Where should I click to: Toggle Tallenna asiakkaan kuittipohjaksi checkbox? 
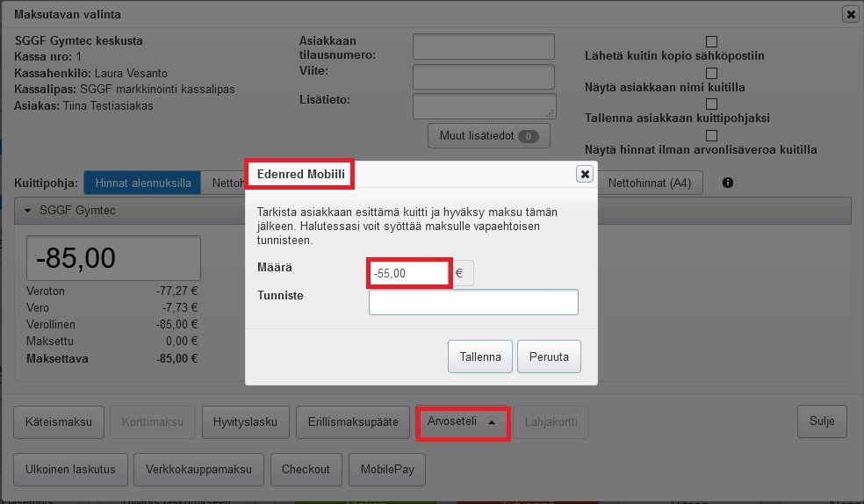(711, 104)
